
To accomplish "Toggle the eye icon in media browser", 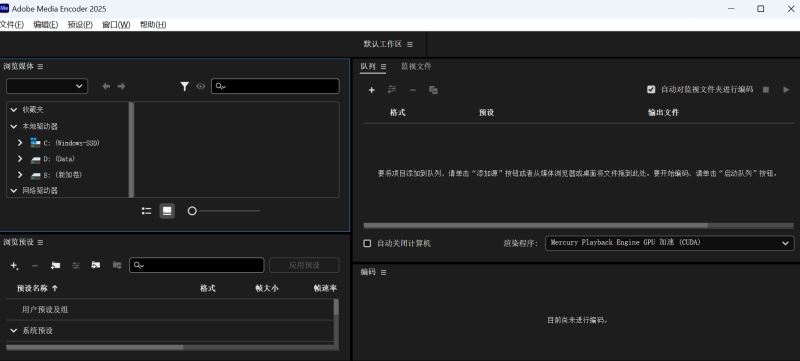I will pos(201,87).
